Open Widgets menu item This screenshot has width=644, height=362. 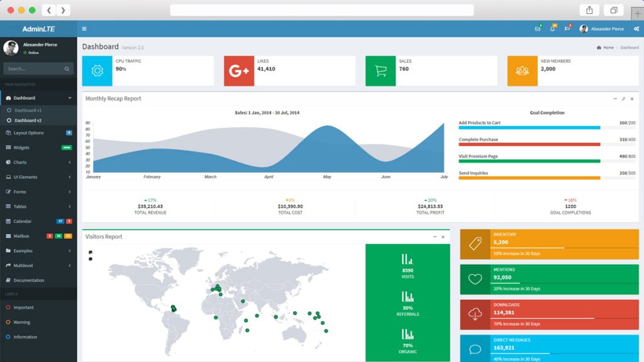tap(38, 148)
